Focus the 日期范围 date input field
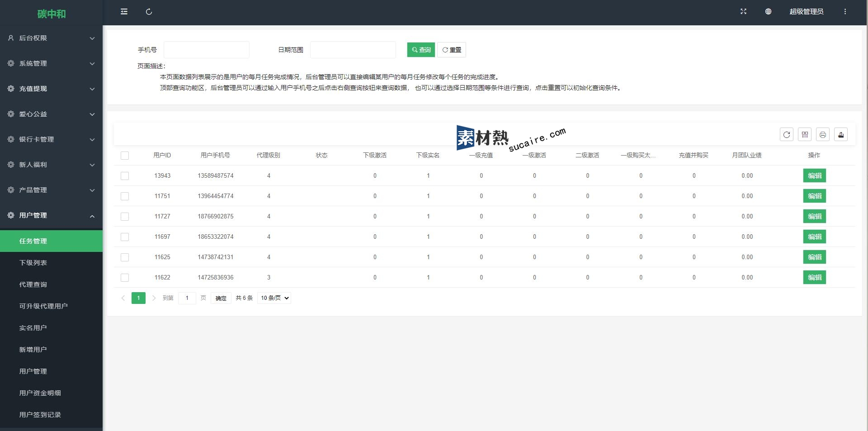This screenshot has width=868, height=431. coord(353,50)
